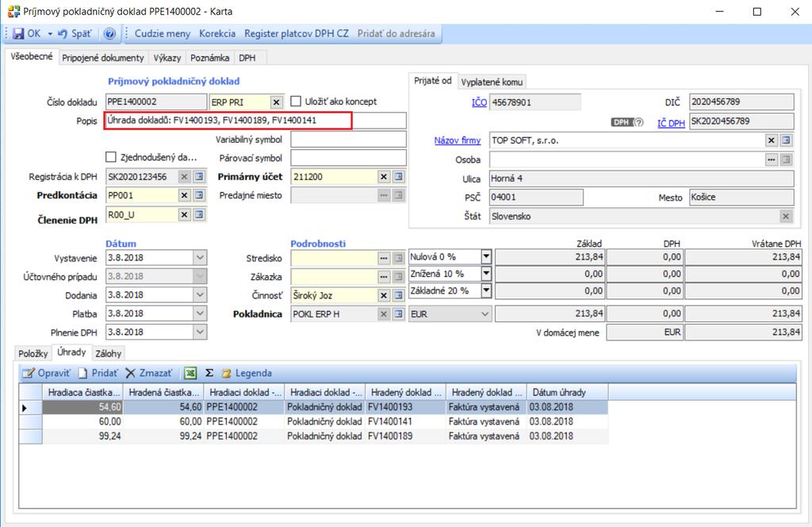Clear the Registrácia k DPH value
The width and height of the screenshot is (812, 527).
click(x=184, y=177)
